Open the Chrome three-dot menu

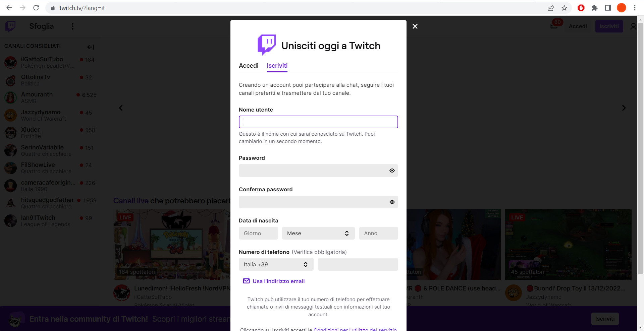[635, 8]
